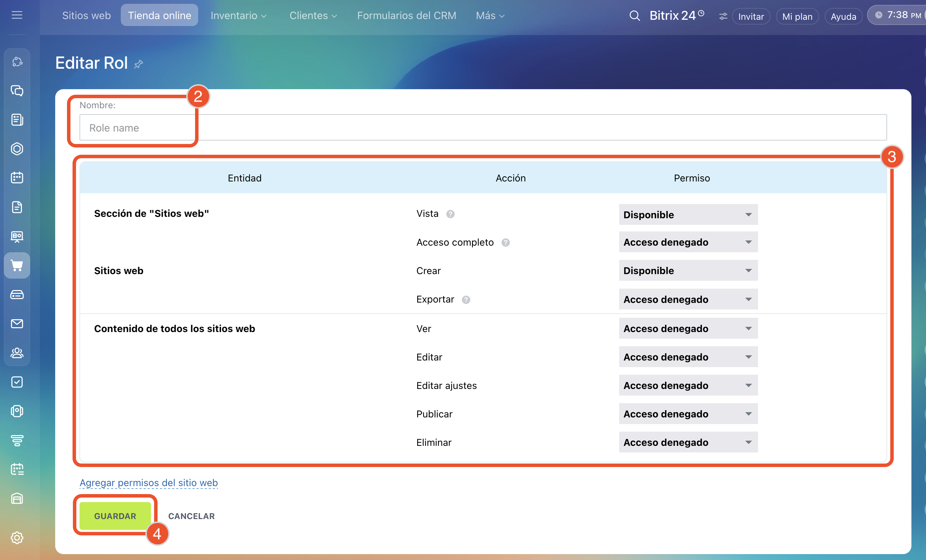This screenshot has height=560, width=926.
Task: Open the Eliminar permission dropdown
Action: click(688, 442)
